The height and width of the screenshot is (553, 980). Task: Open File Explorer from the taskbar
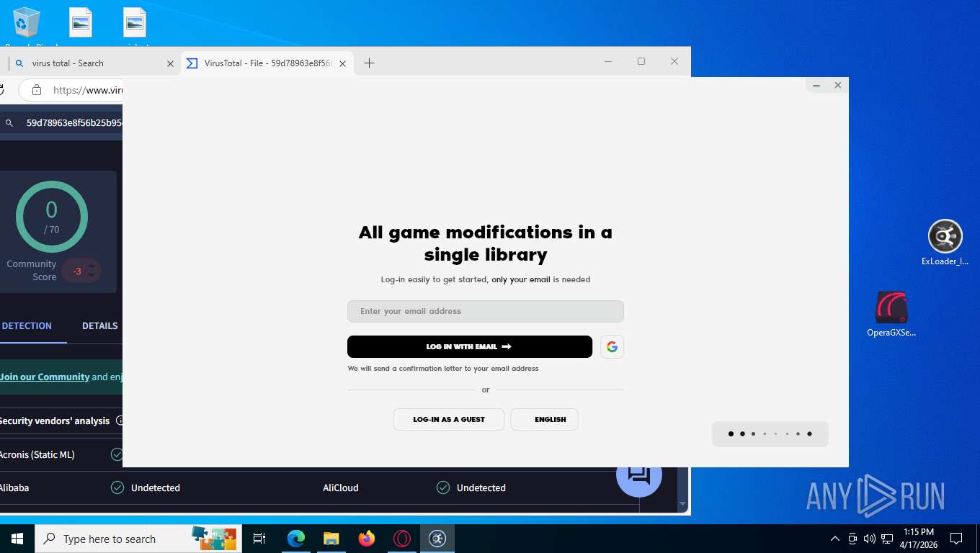click(x=331, y=539)
